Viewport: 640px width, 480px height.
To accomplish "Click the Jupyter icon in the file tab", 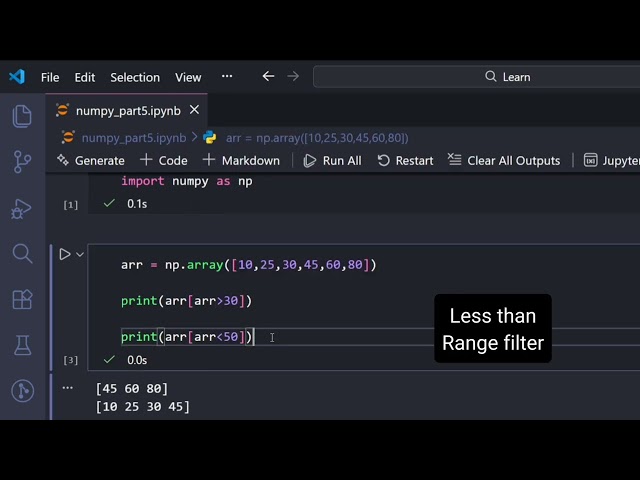I will pos(62,110).
